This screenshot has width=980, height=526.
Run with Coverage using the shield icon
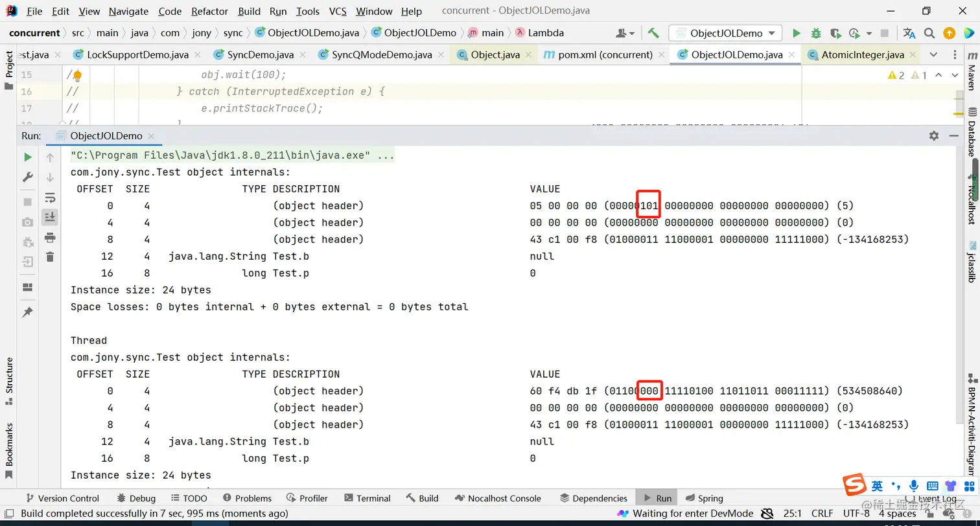click(x=835, y=33)
